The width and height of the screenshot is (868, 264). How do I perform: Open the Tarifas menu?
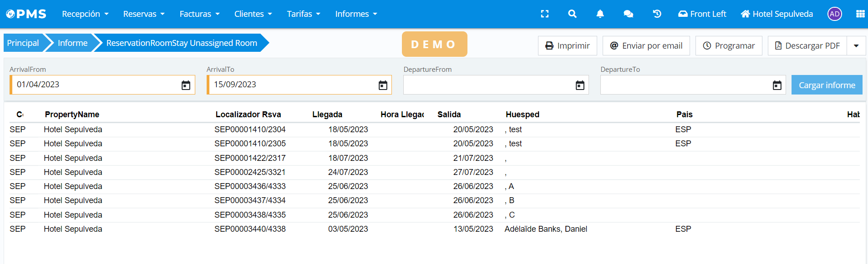pyautogui.click(x=303, y=14)
